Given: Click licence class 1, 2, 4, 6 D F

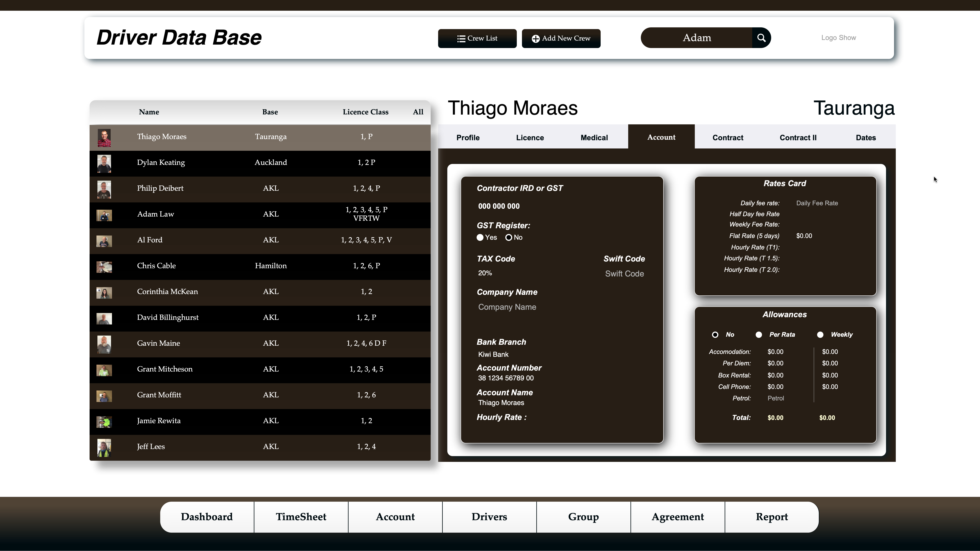Looking at the screenshot, I should pyautogui.click(x=366, y=343).
